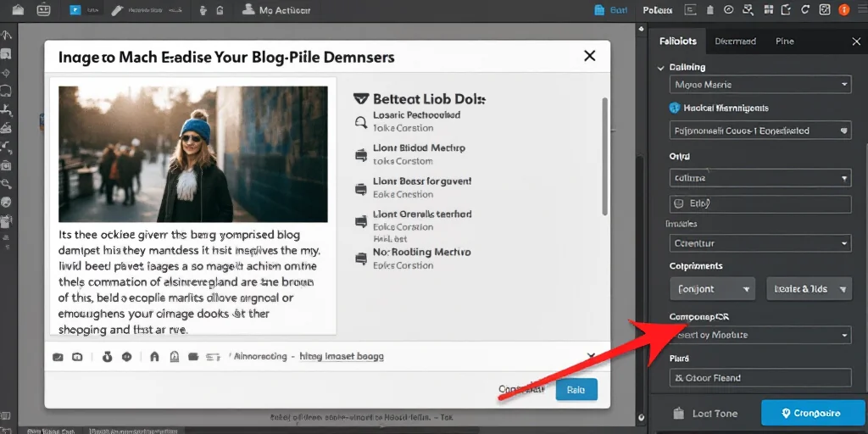
Task: Open the 'Poleots' menu in top bar
Action: [658, 10]
